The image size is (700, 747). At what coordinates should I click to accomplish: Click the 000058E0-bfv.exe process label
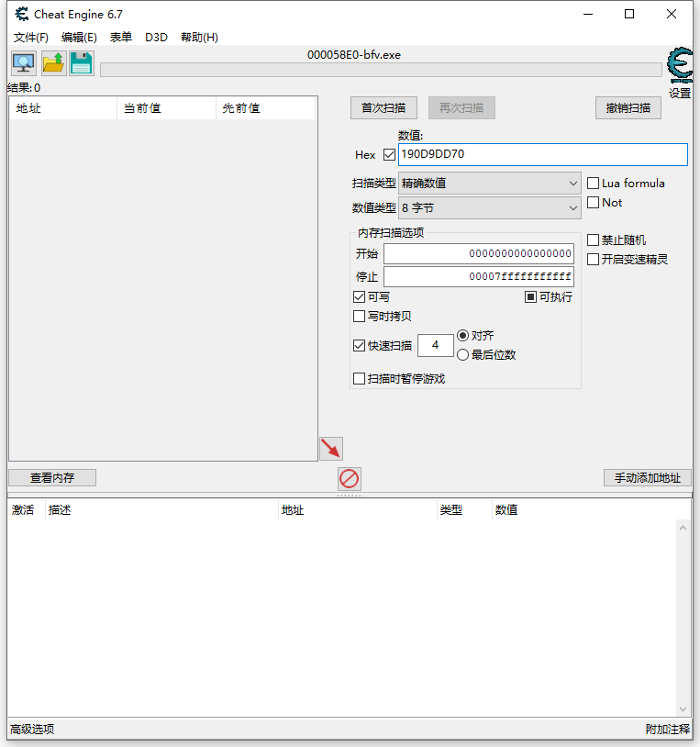[x=354, y=55]
